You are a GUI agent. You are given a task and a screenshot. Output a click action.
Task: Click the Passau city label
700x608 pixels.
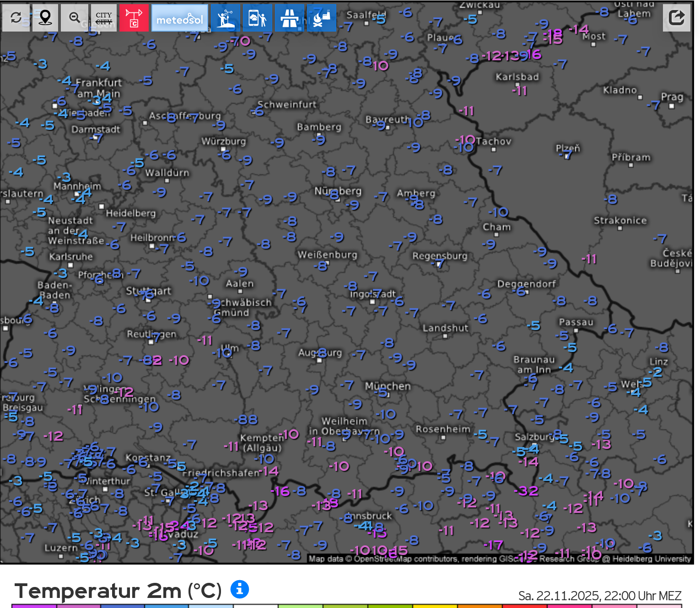pos(576,322)
